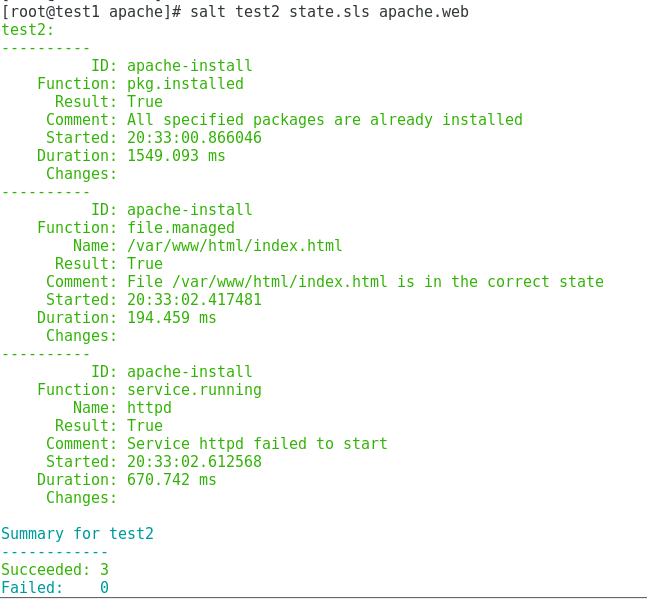647x599 pixels.
Task: Click the 'httpd' service name
Action: point(149,408)
